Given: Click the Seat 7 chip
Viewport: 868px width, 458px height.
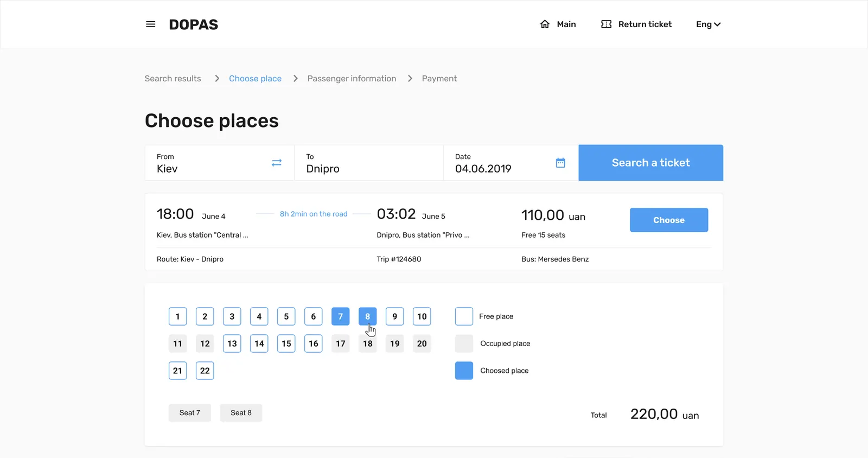Looking at the screenshot, I should 190,413.
